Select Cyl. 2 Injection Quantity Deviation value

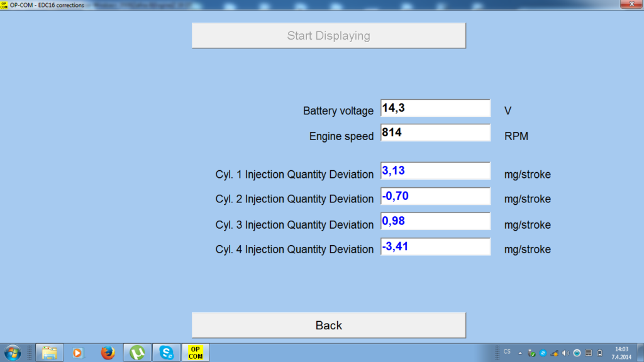[435, 197]
